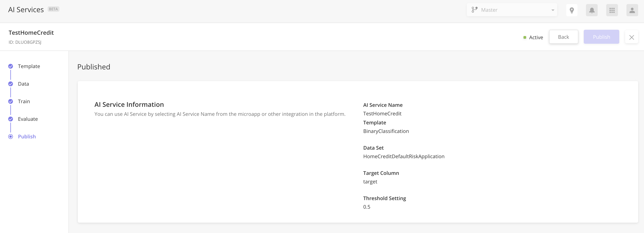Click the purple Publish button

[601, 37]
